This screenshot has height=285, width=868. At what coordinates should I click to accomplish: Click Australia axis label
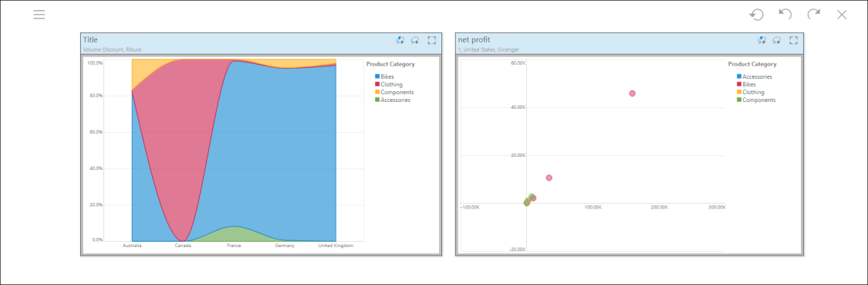132,246
